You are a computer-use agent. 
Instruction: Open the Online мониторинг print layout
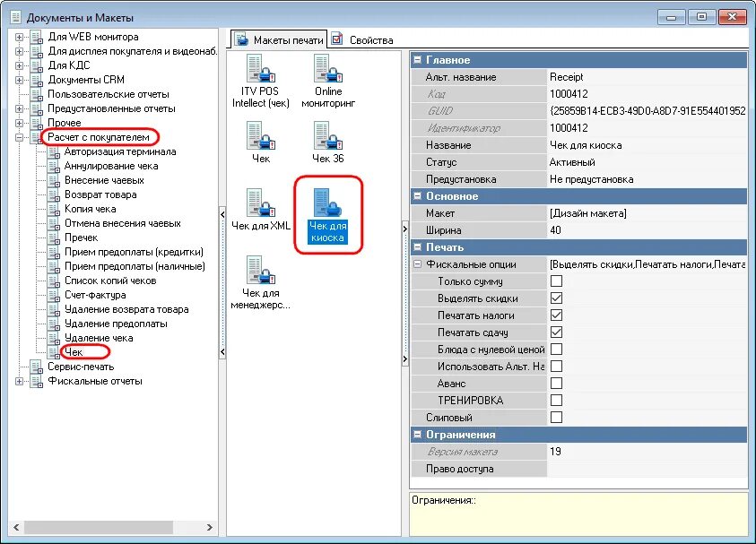[x=326, y=70]
